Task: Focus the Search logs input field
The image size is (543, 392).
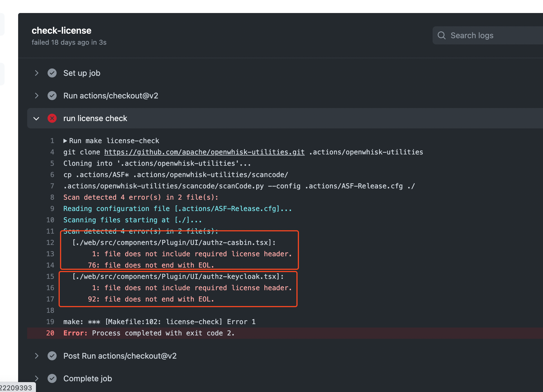Action: (x=488, y=35)
